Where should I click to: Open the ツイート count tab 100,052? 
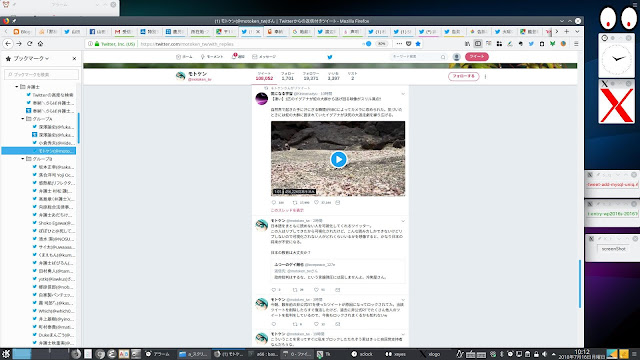click(x=264, y=76)
